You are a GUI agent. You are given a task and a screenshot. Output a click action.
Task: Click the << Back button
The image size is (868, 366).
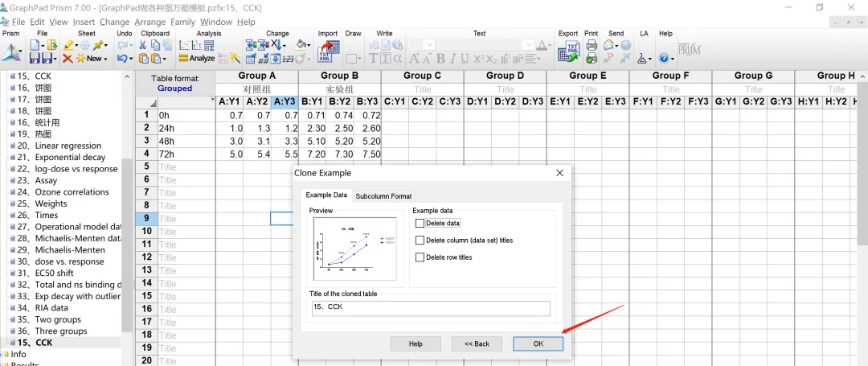477,343
